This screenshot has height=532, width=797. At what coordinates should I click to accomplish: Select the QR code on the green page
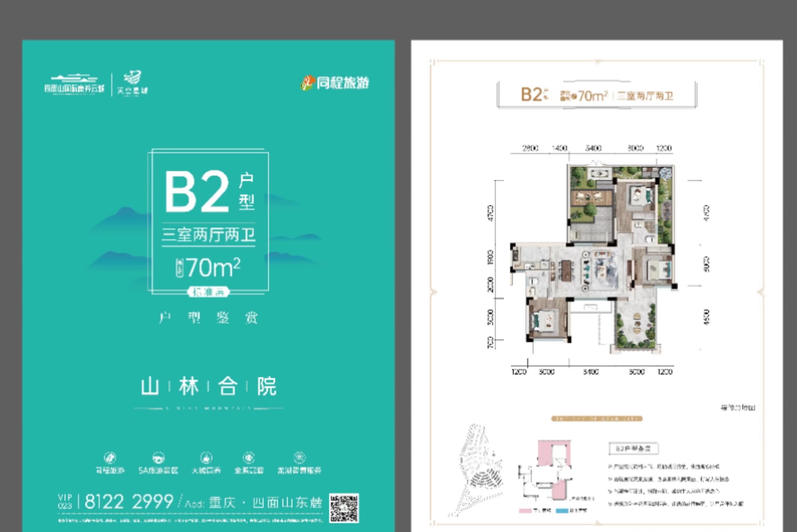[x=344, y=508]
